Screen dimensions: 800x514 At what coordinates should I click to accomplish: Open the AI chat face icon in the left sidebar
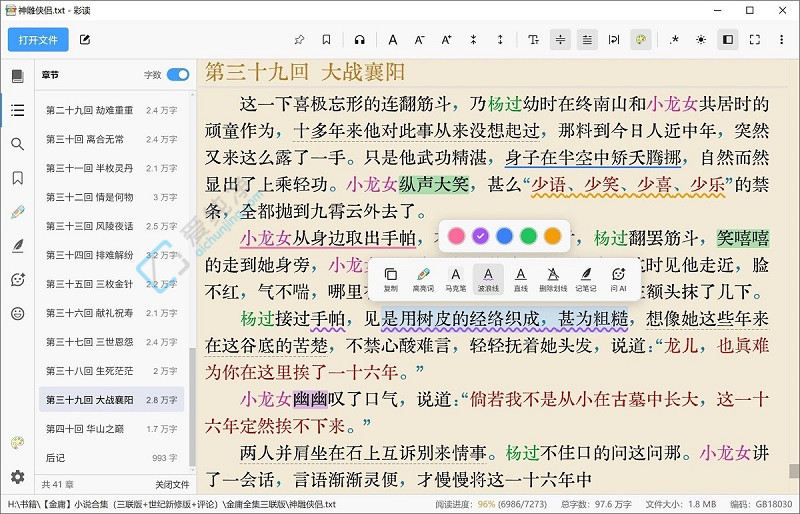(17, 280)
